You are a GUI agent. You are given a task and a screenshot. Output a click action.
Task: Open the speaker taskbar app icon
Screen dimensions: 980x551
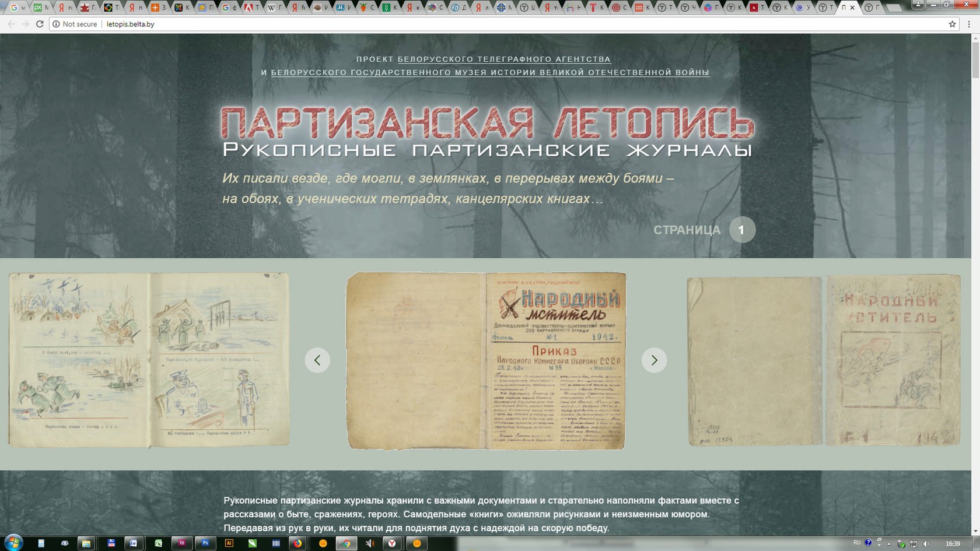[369, 543]
